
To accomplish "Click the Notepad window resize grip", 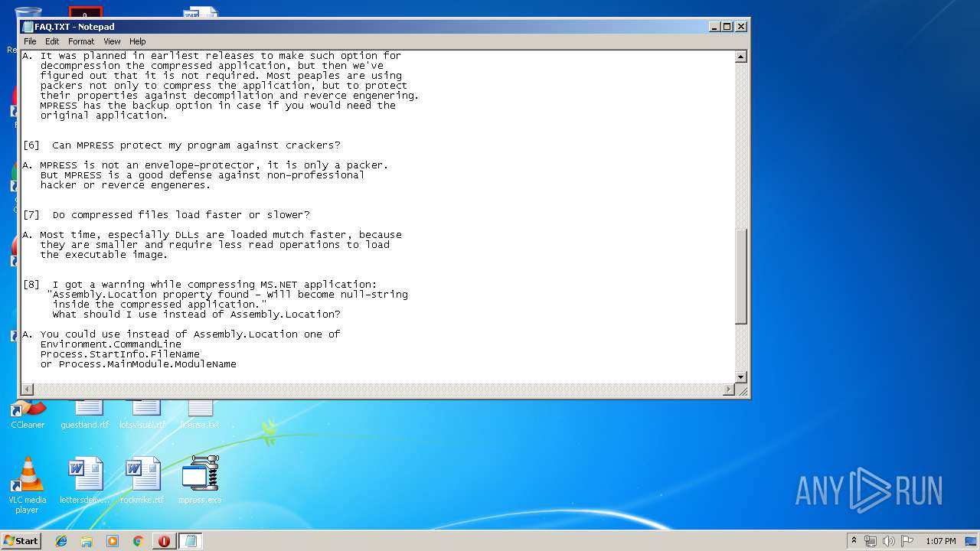I will point(741,390).
